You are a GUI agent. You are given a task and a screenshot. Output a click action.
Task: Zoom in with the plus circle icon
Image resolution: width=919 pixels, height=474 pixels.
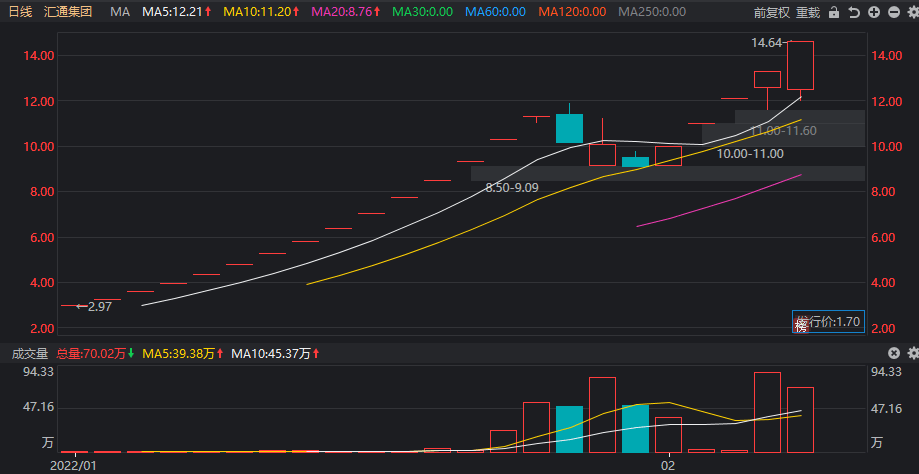(x=874, y=12)
